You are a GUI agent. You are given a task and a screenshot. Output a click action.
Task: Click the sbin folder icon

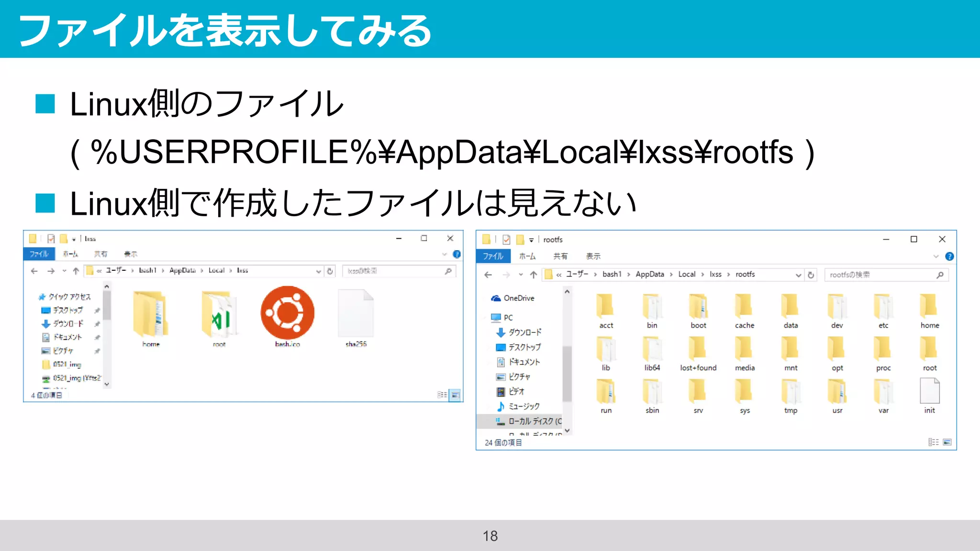pos(652,391)
